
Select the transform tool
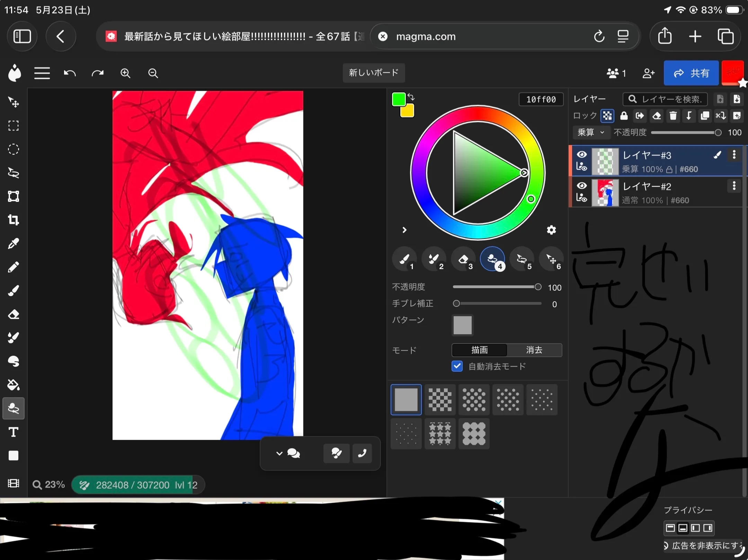point(14,196)
